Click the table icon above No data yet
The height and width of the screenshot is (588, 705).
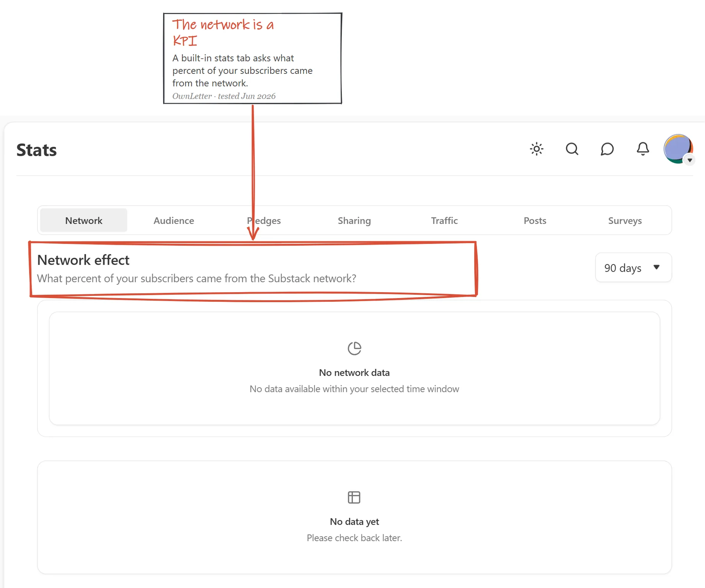[354, 498]
